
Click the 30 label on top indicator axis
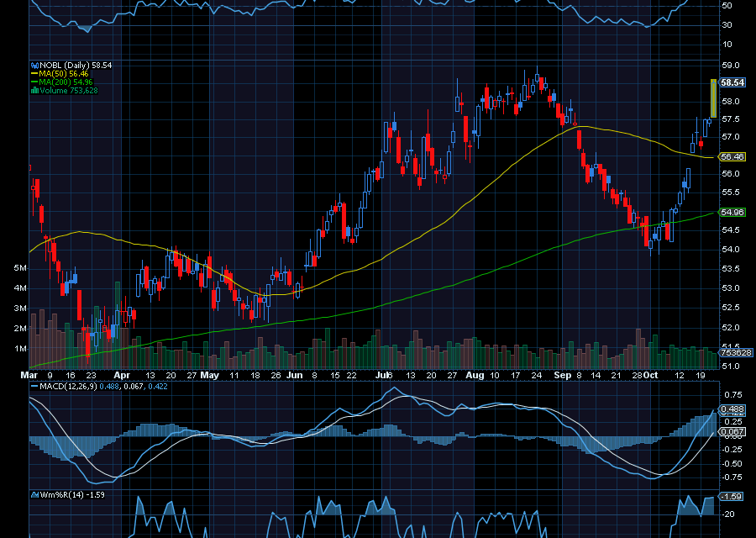(x=727, y=25)
